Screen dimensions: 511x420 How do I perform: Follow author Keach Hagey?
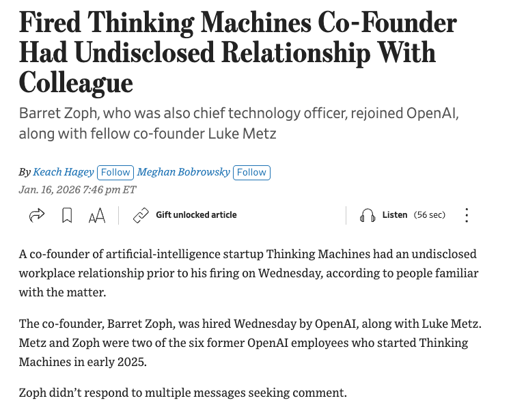(x=115, y=172)
